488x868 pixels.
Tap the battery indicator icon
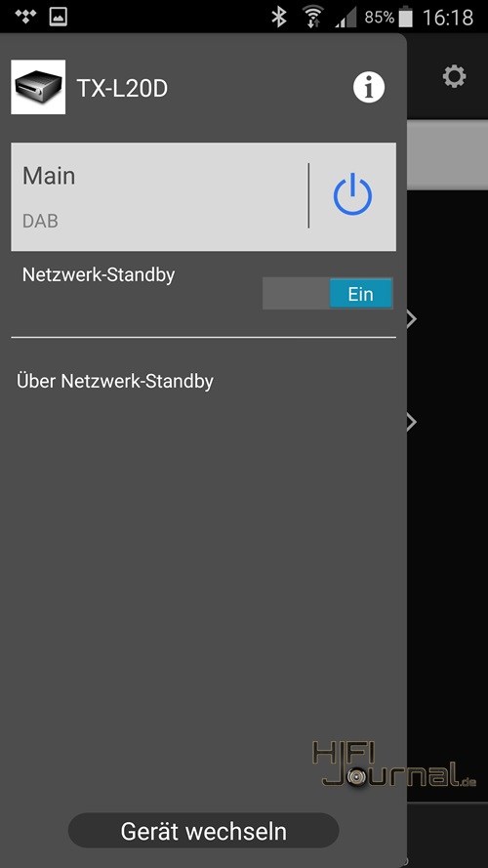point(406,18)
